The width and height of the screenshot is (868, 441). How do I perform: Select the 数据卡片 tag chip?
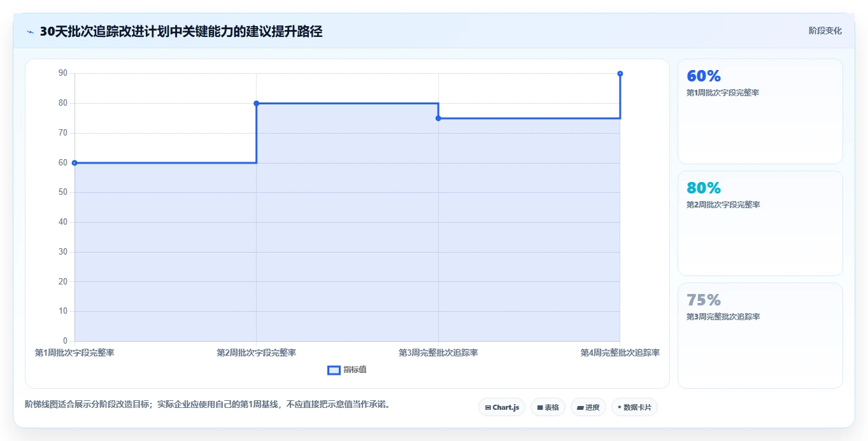click(x=634, y=407)
